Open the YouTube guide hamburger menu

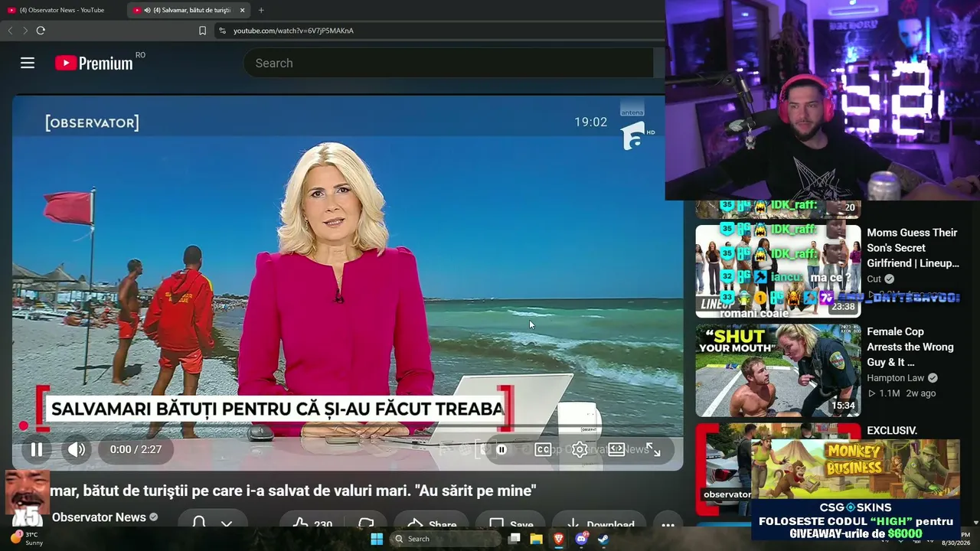28,63
